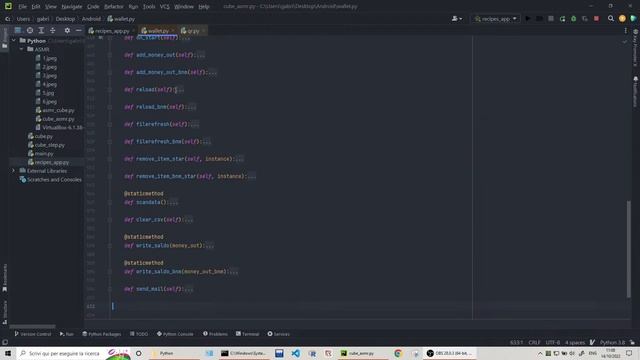Open recipes_app run configuration dropdown

point(496,19)
